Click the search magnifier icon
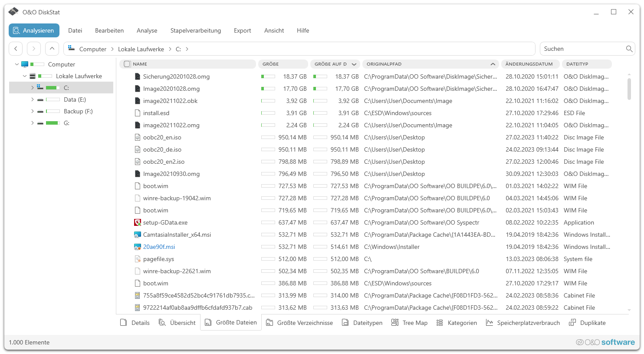The height and width of the screenshot is (354, 644). click(629, 49)
